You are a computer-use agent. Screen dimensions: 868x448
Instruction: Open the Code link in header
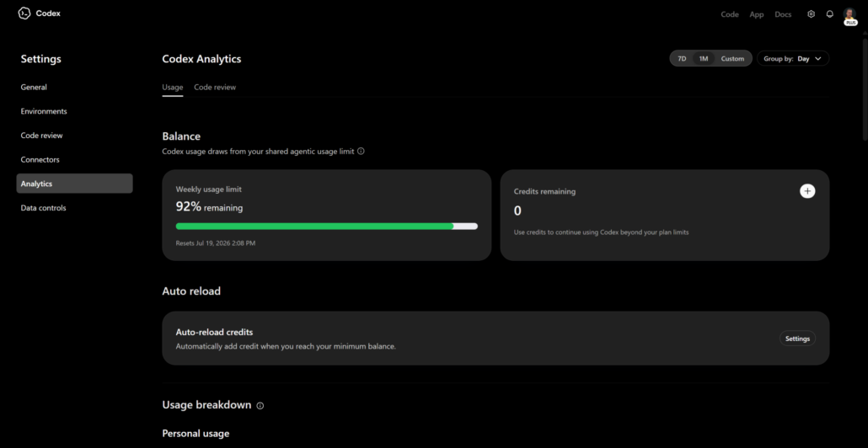[730, 14]
